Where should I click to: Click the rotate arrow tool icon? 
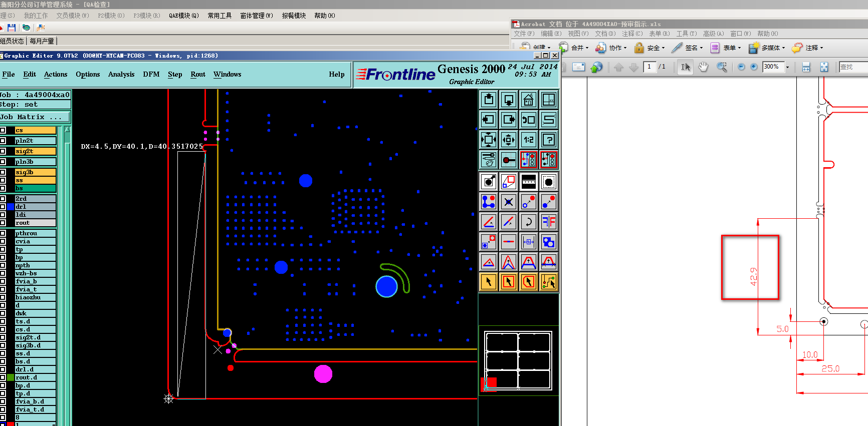(529, 222)
